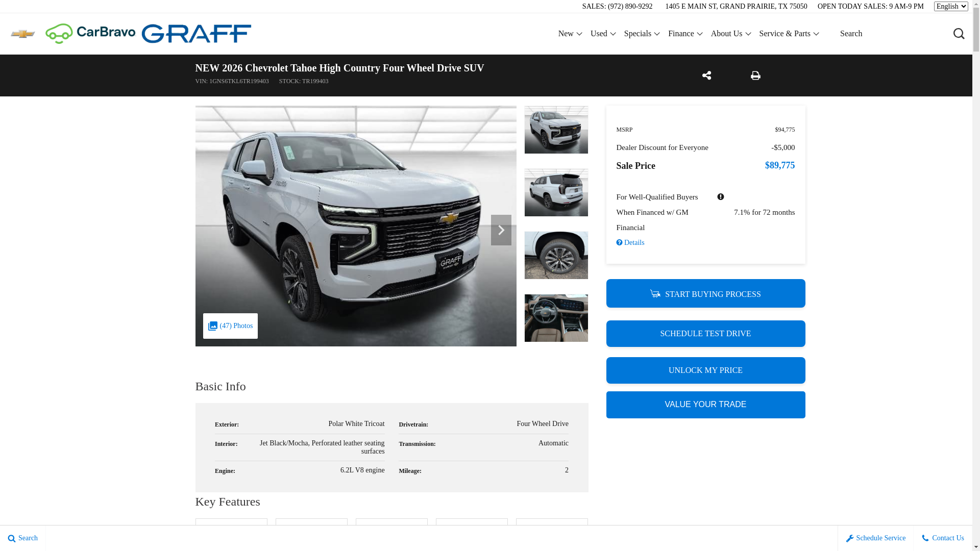Click the Dealer Discount -$5,000 value
Screen dimensions: 980x551
point(783,148)
